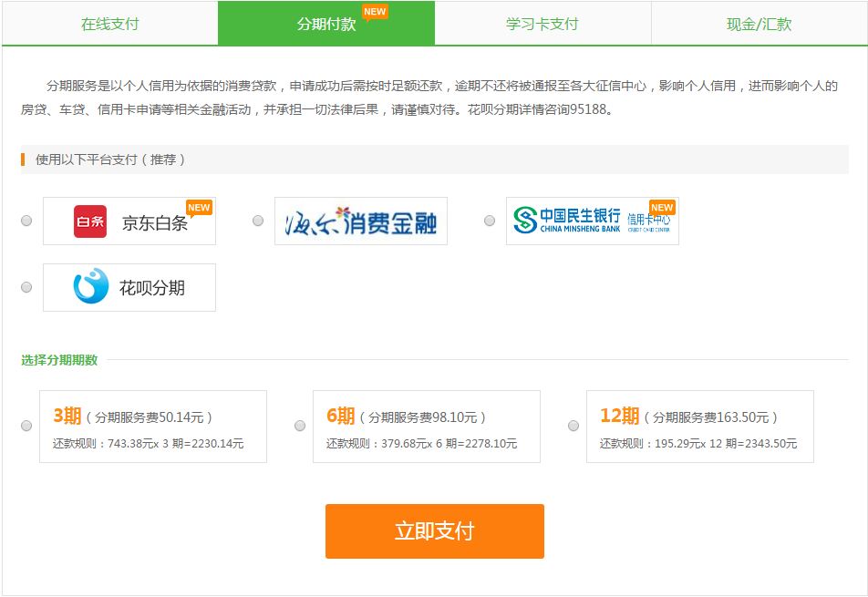
Task: Click the 海尔消费金融 logo
Action: (x=360, y=221)
